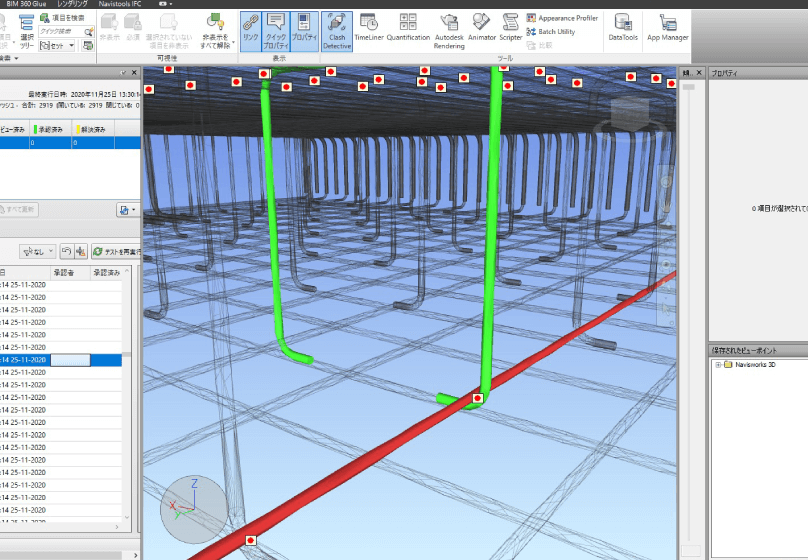Click the 解決済み column header

click(93, 129)
